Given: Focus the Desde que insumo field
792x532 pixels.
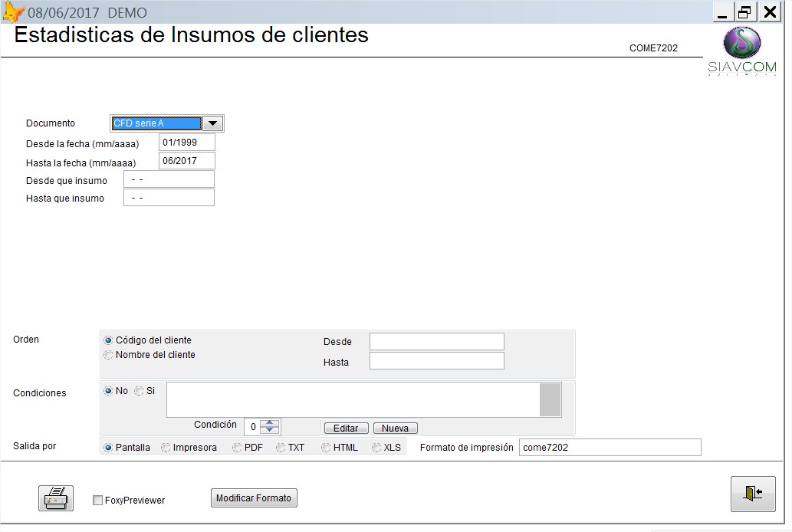Looking at the screenshot, I should [169, 179].
